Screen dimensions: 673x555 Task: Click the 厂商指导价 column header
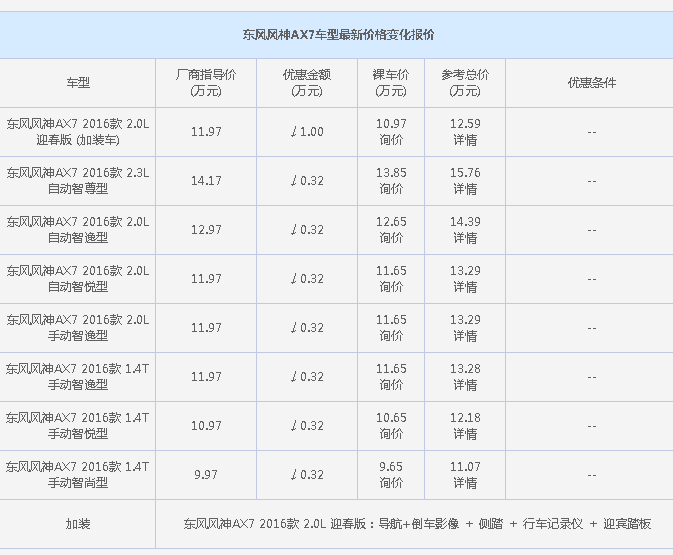click(206, 82)
